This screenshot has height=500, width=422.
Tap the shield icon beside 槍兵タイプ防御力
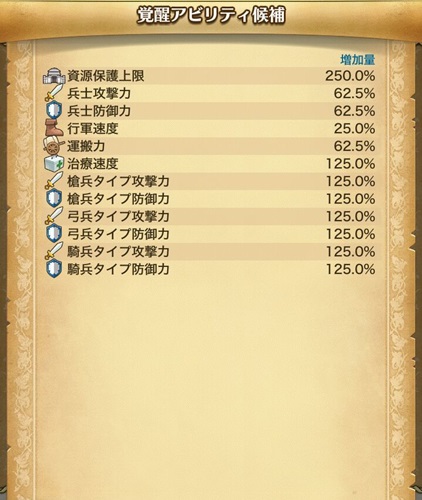tap(54, 199)
